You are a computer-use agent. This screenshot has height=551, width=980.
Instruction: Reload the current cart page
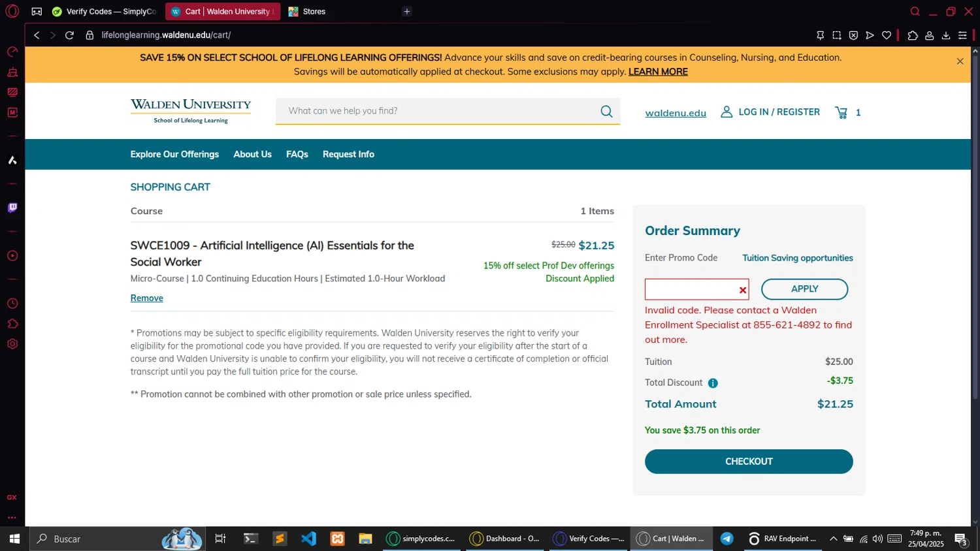click(69, 35)
